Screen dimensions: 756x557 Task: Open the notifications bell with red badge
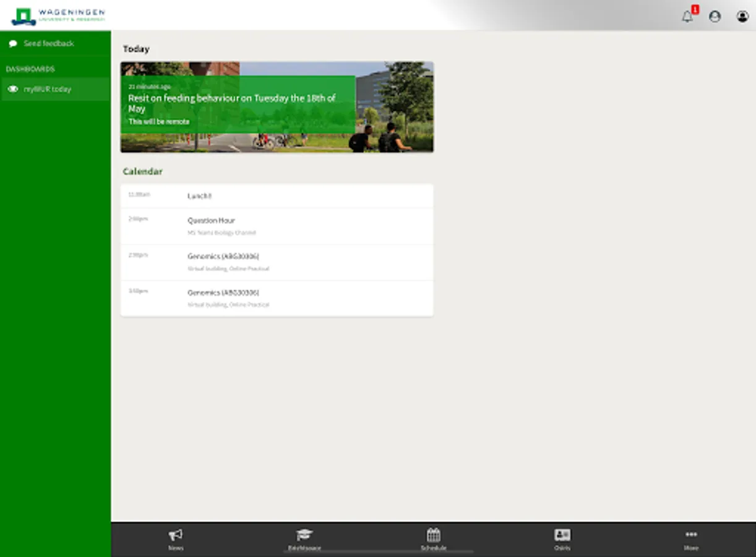pos(688,16)
